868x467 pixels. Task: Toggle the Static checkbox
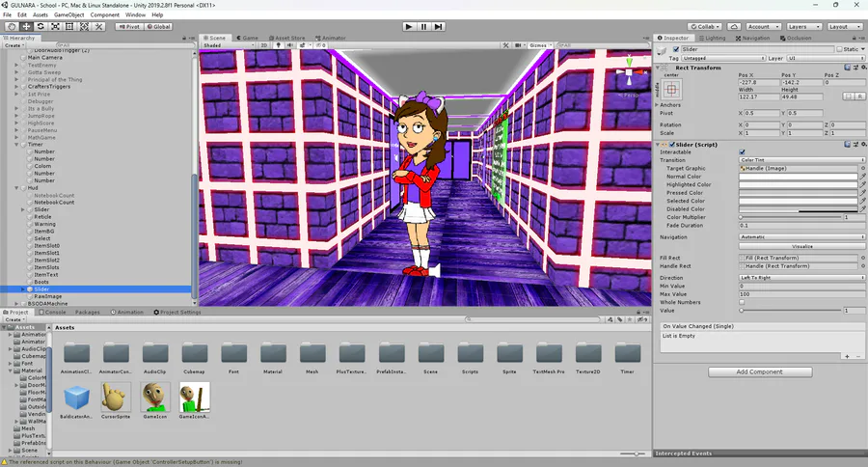[x=840, y=49]
